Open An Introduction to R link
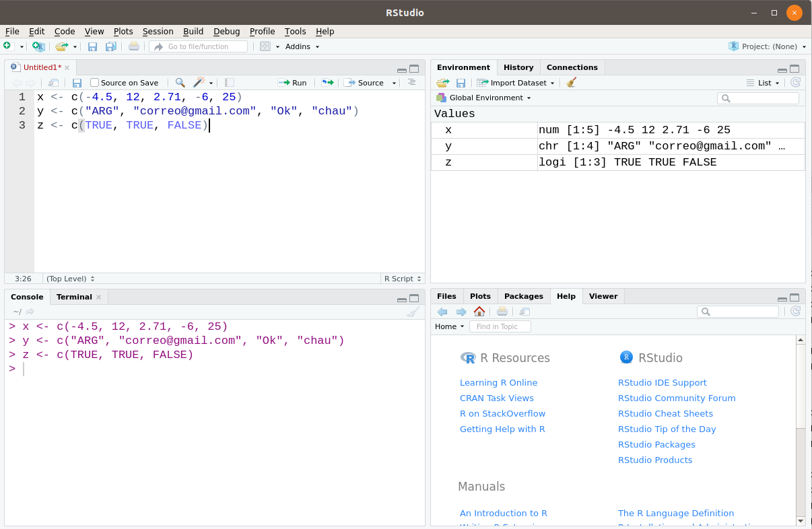The height and width of the screenshot is (529, 812). (504, 513)
